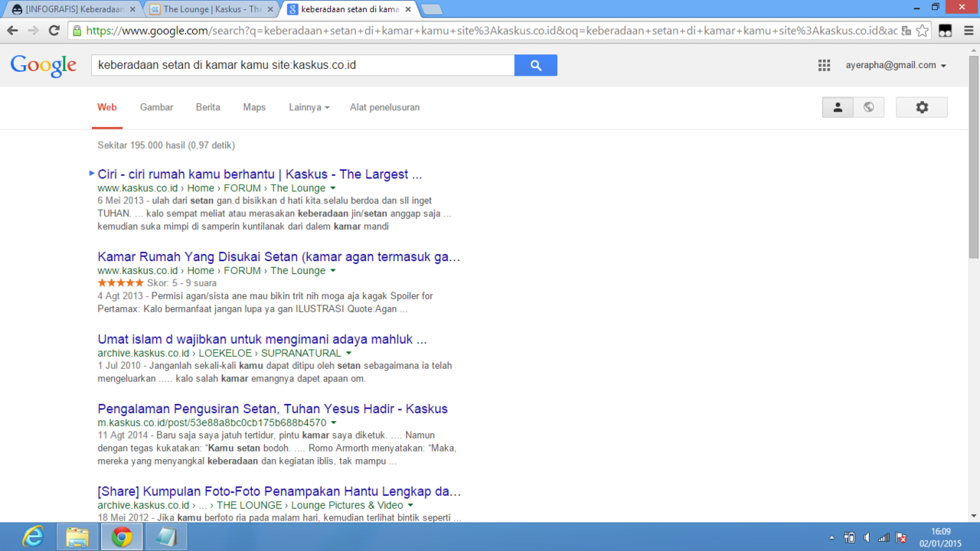Viewport: 980px width, 551px height.
Task: Open File Explorer from the taskbar
Action: (77, 537)
